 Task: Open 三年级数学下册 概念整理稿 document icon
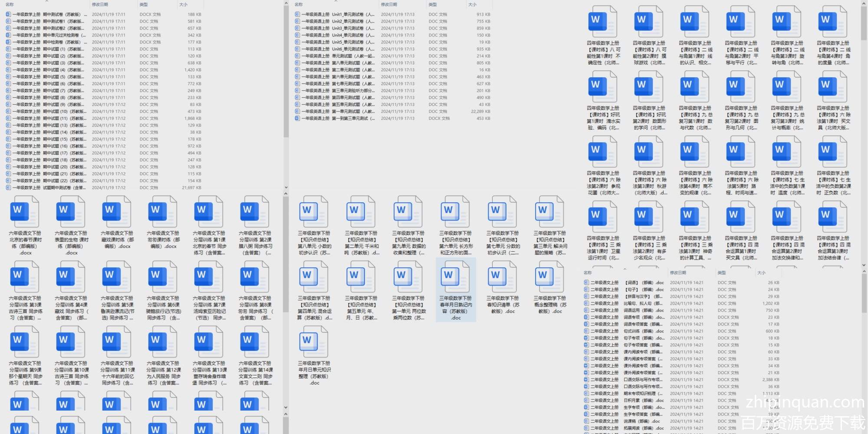[549, 277]
